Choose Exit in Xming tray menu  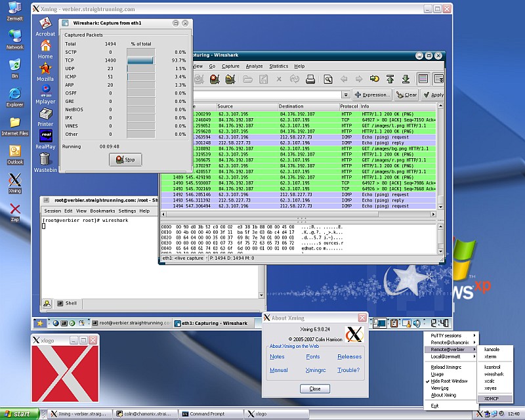[434, 406]
